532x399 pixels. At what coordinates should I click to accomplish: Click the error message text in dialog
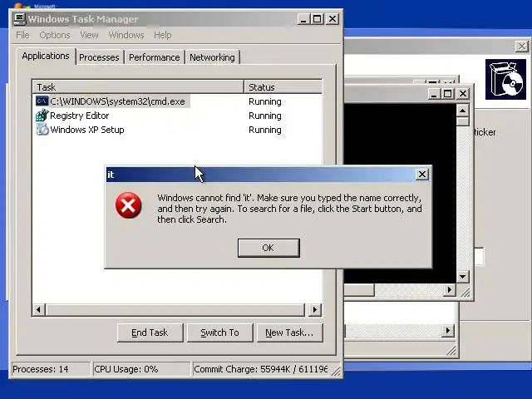pyautogui.click(x=289, y=209)
